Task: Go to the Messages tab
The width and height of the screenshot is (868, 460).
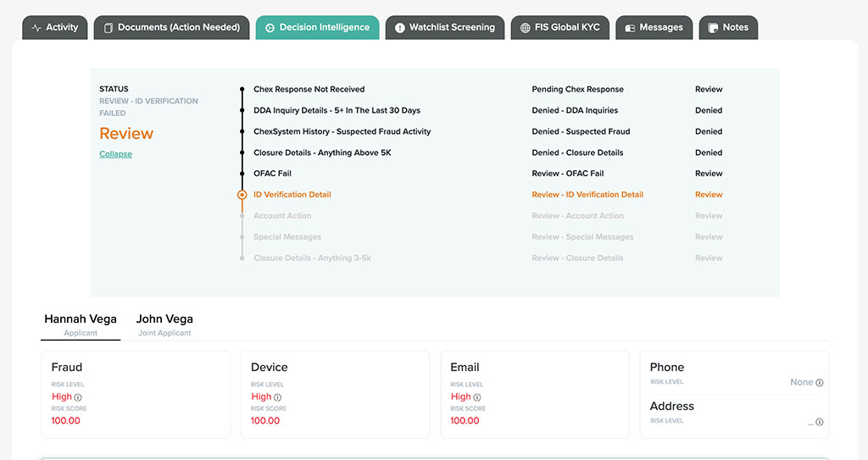Action: click(654, 27)
